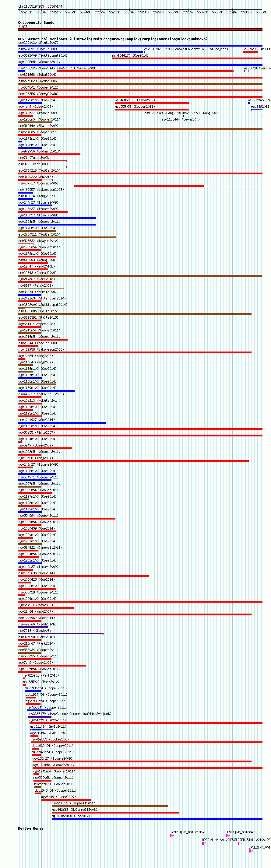Click the thick red bar under nsv437717
The image size is (271, 868).
pyautogui.click(x=139, y=186)
